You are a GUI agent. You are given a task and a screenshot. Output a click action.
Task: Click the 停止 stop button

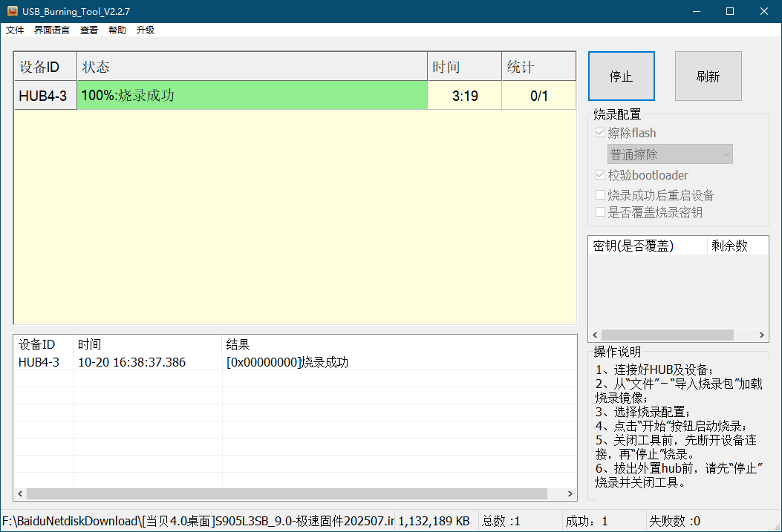[x=621, y=76]
